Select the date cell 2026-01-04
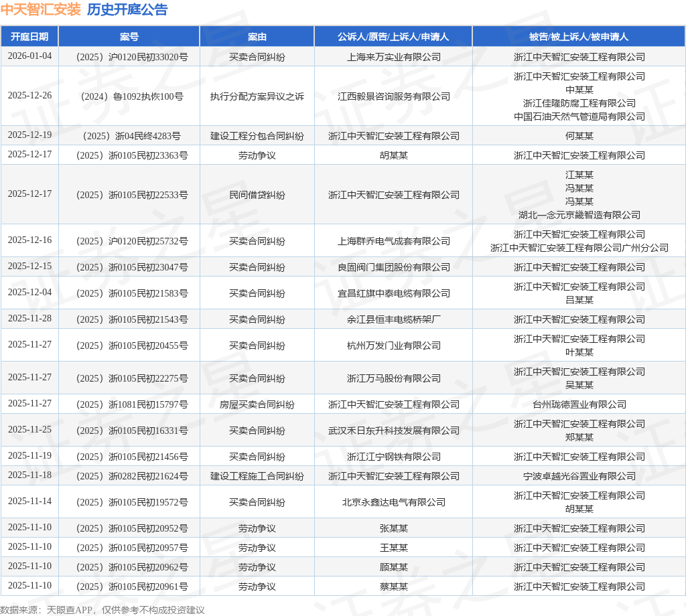 click(x=29, y=56)
